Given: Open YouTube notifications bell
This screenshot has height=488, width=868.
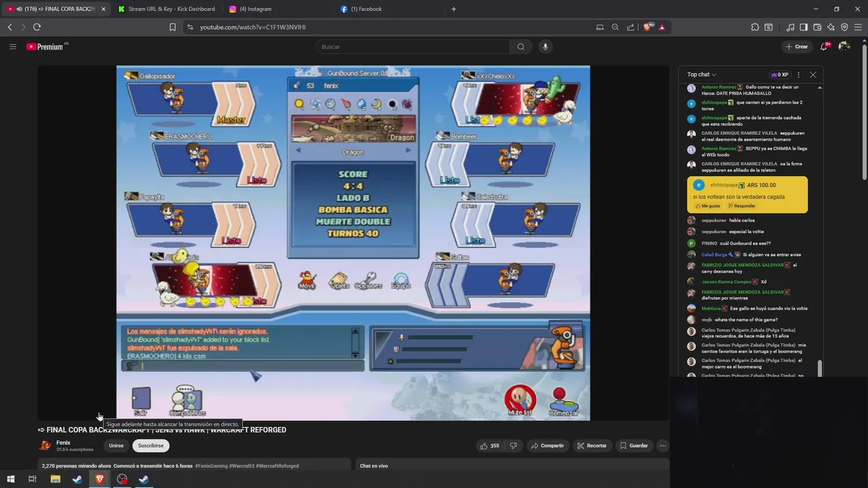Looking at the screenshot, I should [x=824, y=47].
